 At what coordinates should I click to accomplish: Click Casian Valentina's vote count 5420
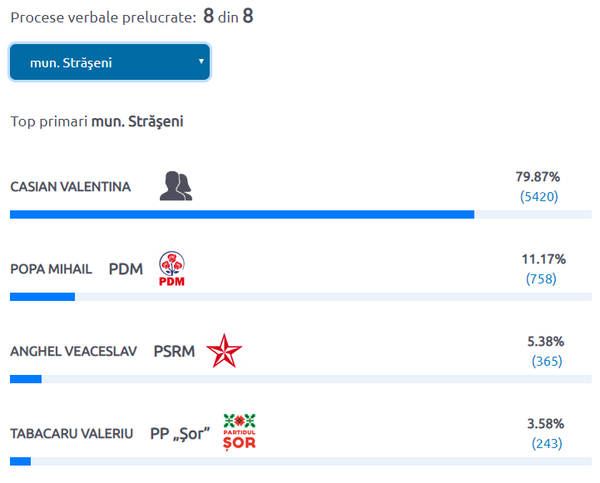(539, 196)
